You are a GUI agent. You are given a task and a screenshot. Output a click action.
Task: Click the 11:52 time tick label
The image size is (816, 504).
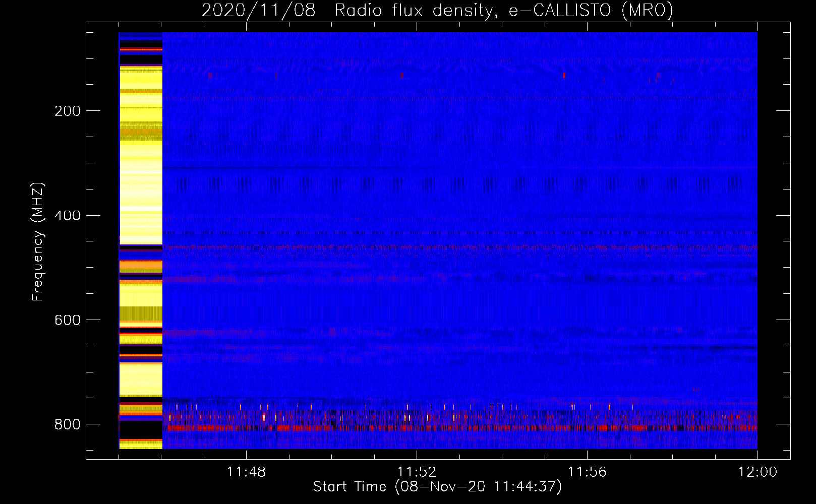tap(417, 472)
